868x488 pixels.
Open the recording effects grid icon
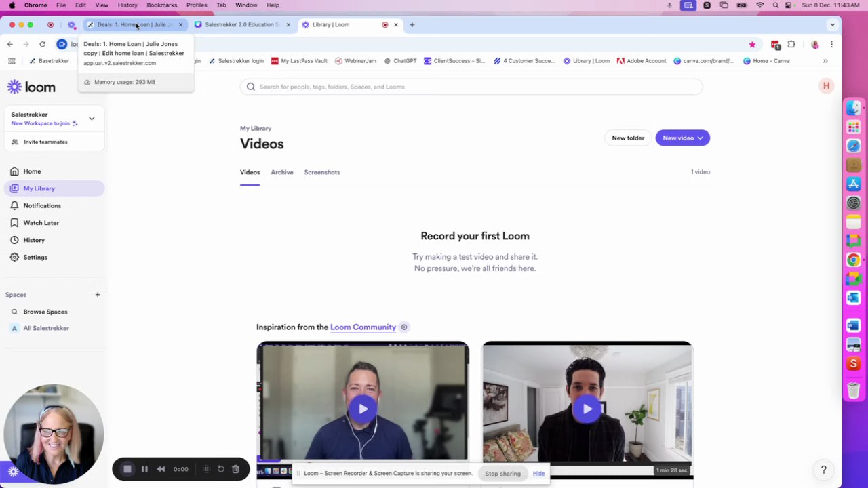[x=206, y=469]
